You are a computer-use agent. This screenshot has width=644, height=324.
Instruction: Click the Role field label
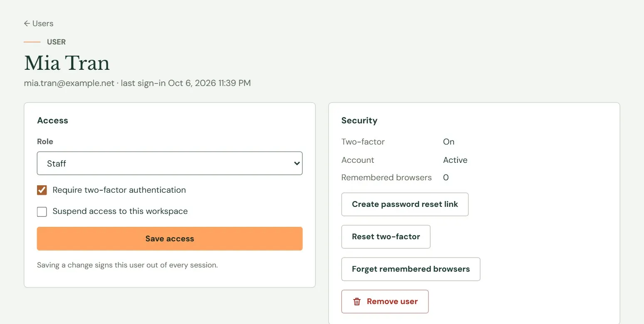(x=45, y=142)
